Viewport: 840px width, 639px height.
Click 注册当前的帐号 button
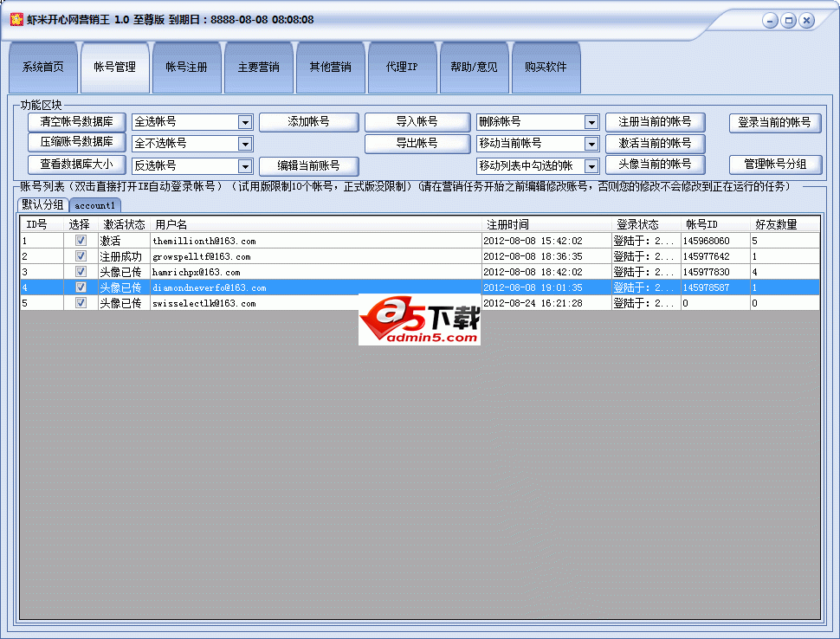[x=655, y=122]
